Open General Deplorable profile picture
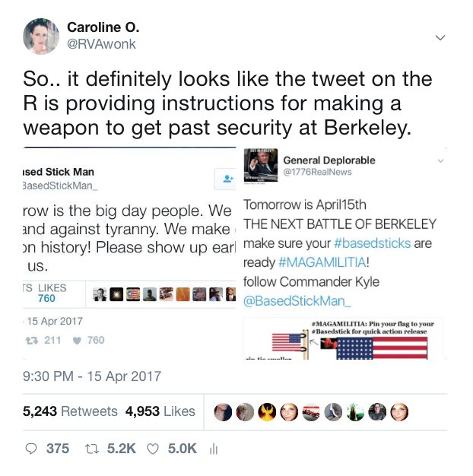 click(x=261, y=165)
